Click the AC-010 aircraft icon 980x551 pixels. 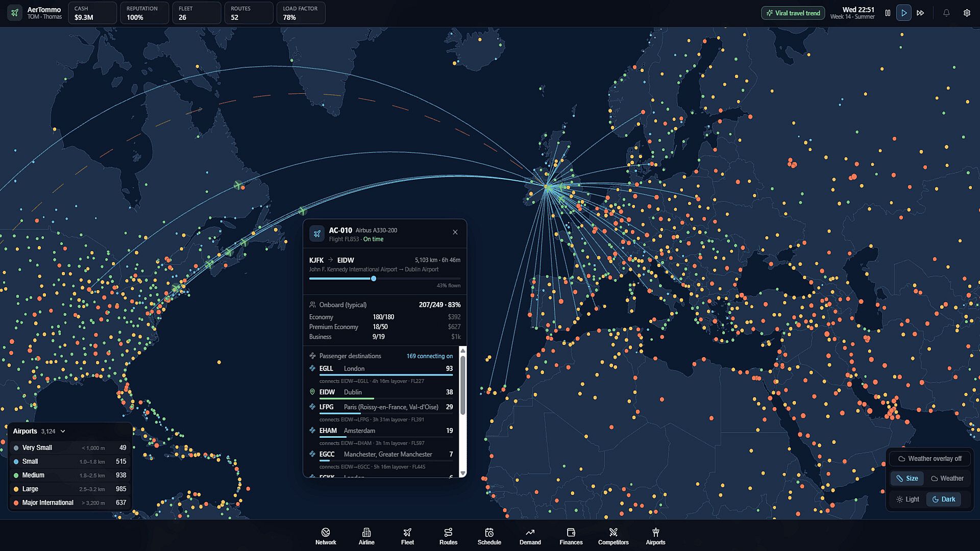317,234
